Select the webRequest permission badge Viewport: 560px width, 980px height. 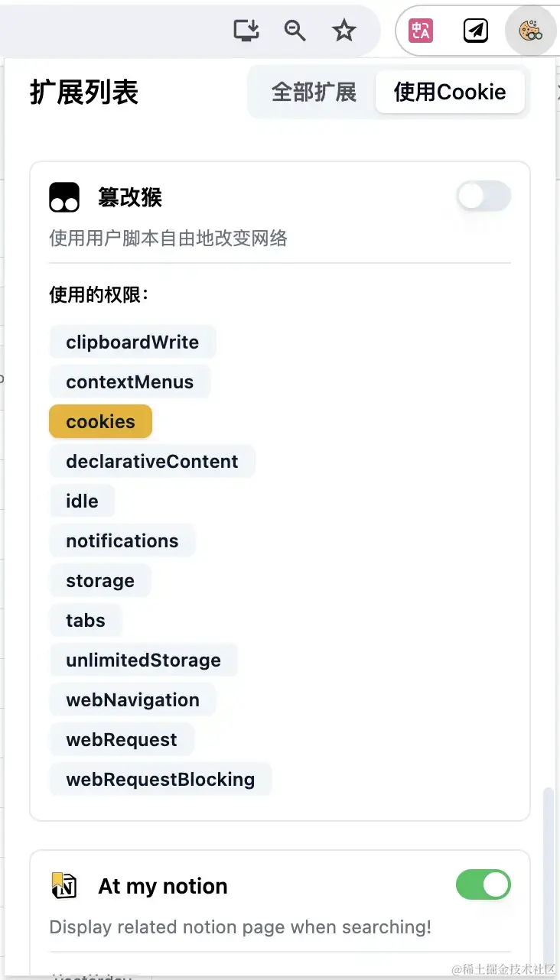coord(122,739)
